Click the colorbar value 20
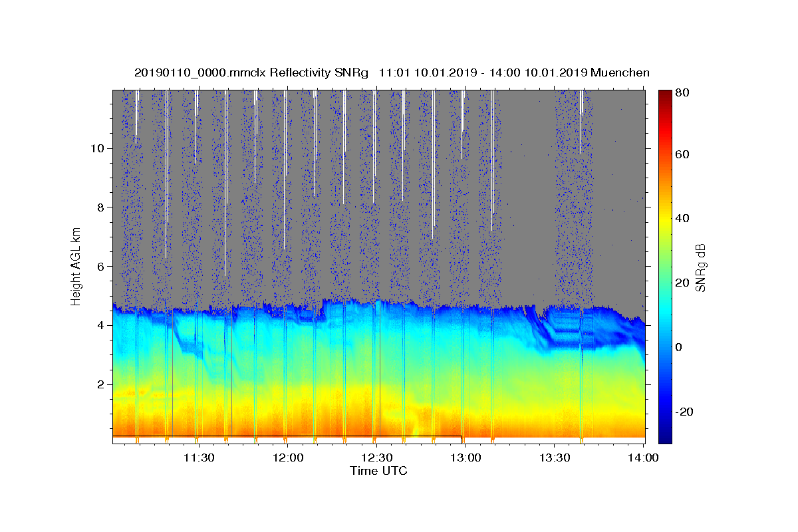This screenshot has height=532, width=798. pos(684,283)
